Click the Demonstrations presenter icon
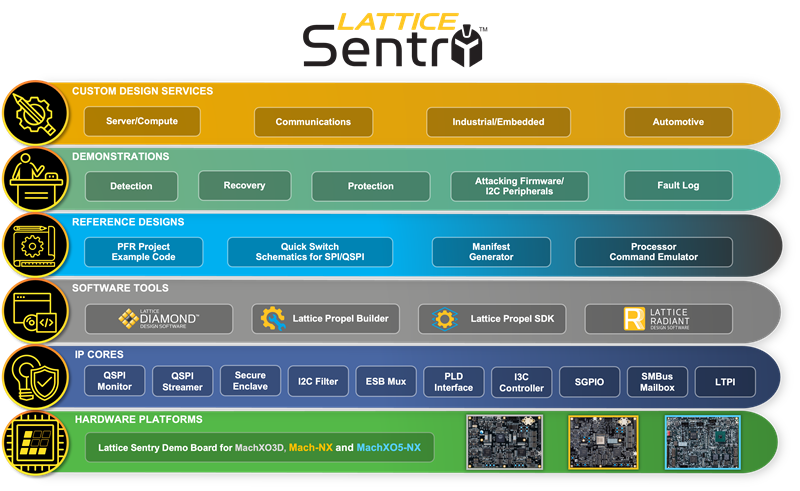Screen dimensions: 800x491 [x=33, y=180]
